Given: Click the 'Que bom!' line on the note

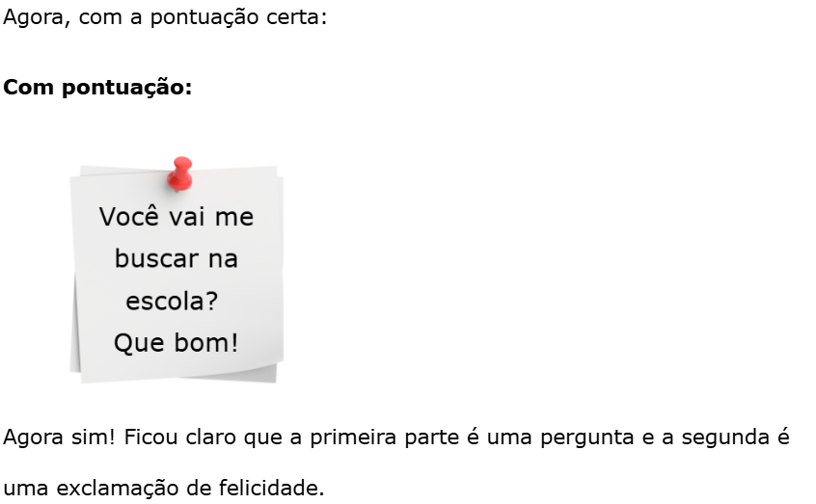Looking at the screenshot, I should click(x=176, y=343).
